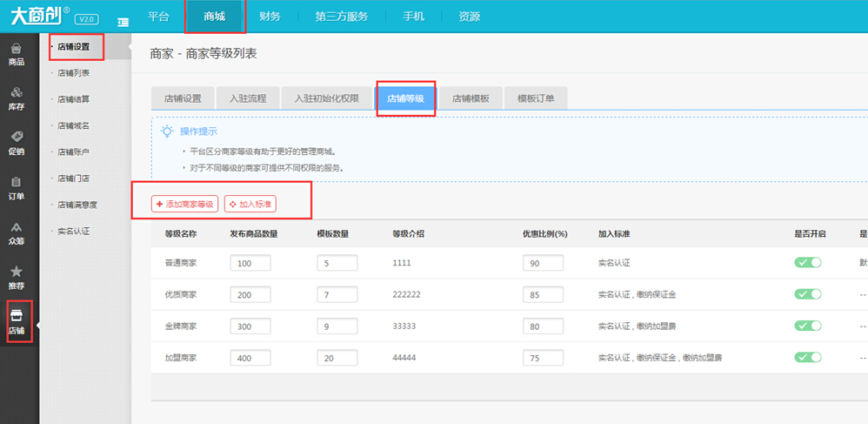This screenshot has width=868, height=424.
Task: Open the 财务 top menu
Action: (270, 17)
